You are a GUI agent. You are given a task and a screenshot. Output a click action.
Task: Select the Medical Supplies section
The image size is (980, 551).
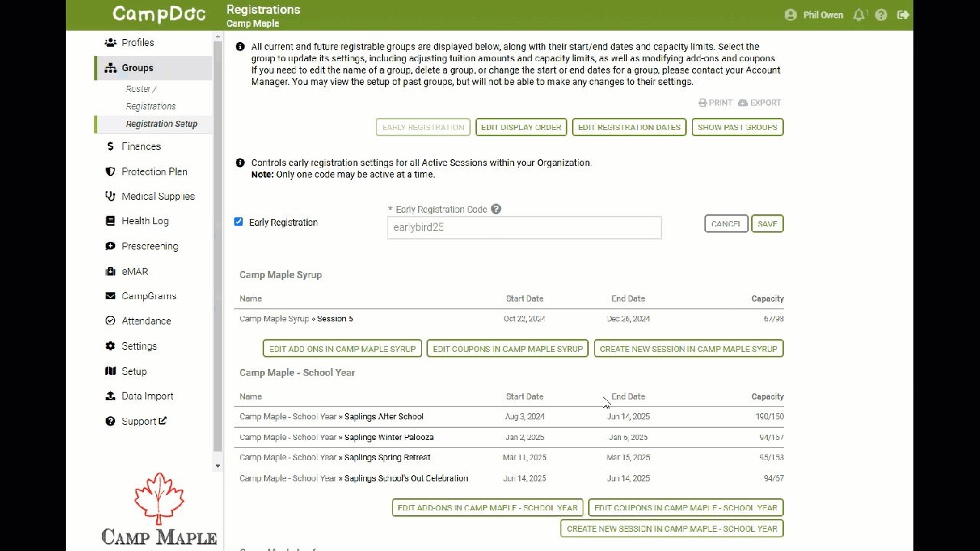152,196
